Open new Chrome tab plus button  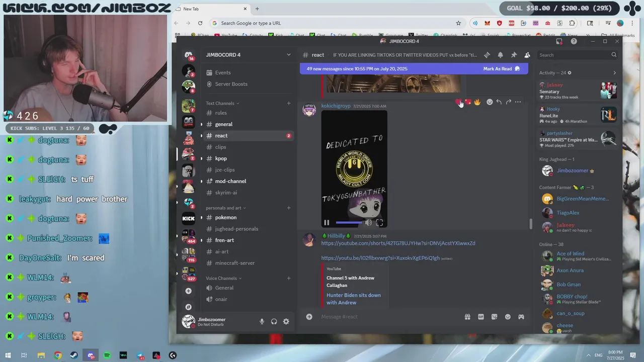pyautogui.click(x=257, y=9)
